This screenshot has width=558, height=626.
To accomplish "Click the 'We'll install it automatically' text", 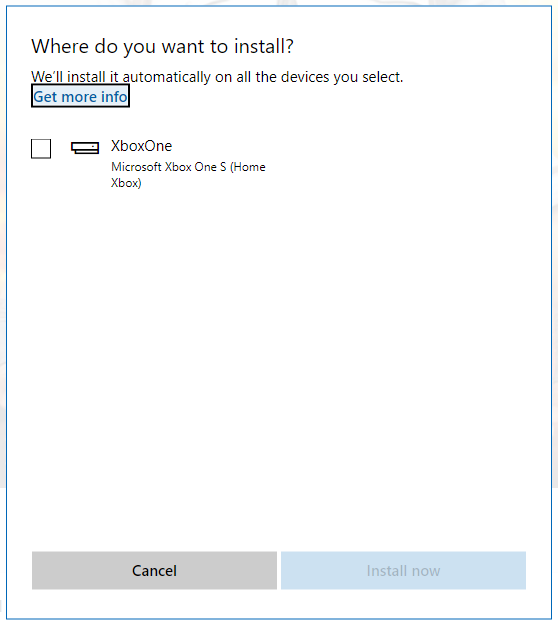I will (121, 77).
